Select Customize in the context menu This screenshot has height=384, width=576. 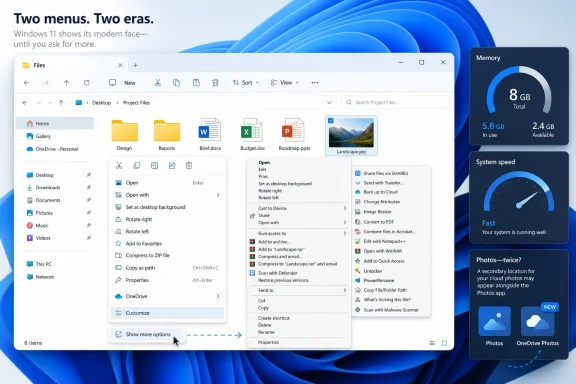pyautogui.click(x=168, y=313)
